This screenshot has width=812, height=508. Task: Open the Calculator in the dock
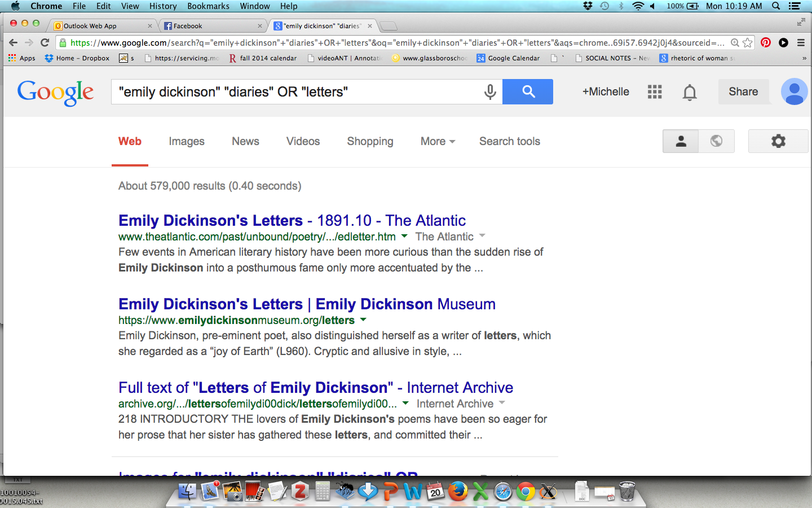click(323, 491)
